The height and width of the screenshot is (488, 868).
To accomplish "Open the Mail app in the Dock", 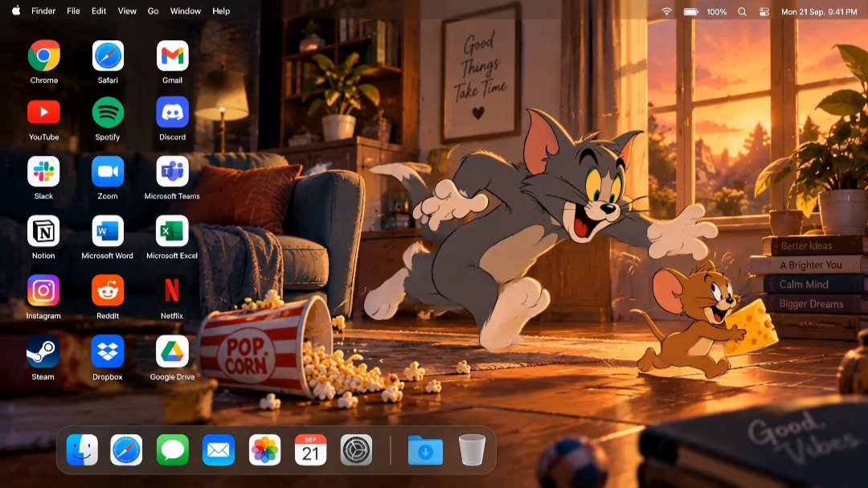I will coord(218,449).
